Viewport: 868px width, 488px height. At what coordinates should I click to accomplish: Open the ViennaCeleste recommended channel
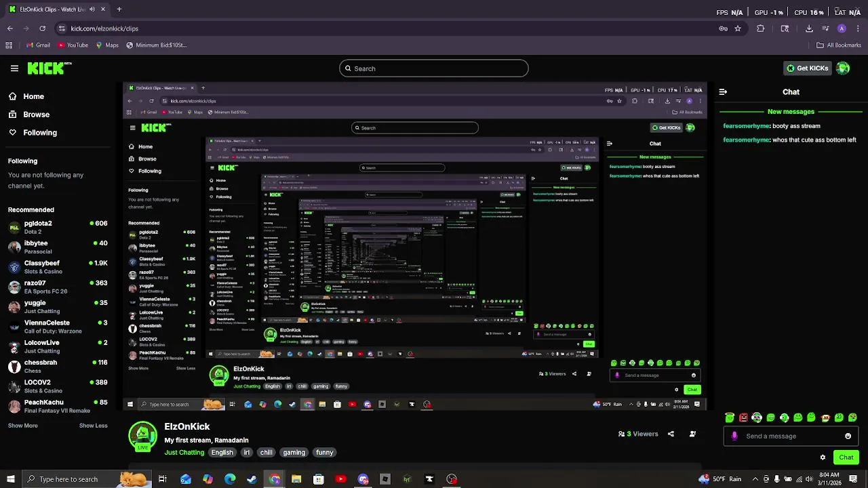point(58,327)
